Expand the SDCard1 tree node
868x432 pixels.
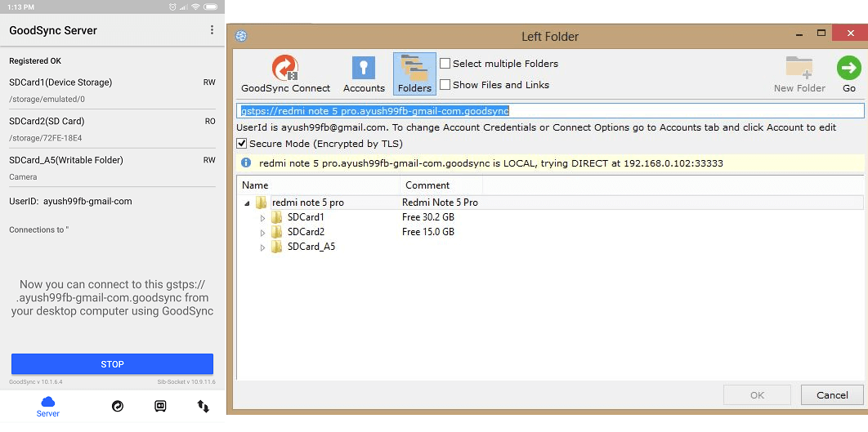click(262, 219)
